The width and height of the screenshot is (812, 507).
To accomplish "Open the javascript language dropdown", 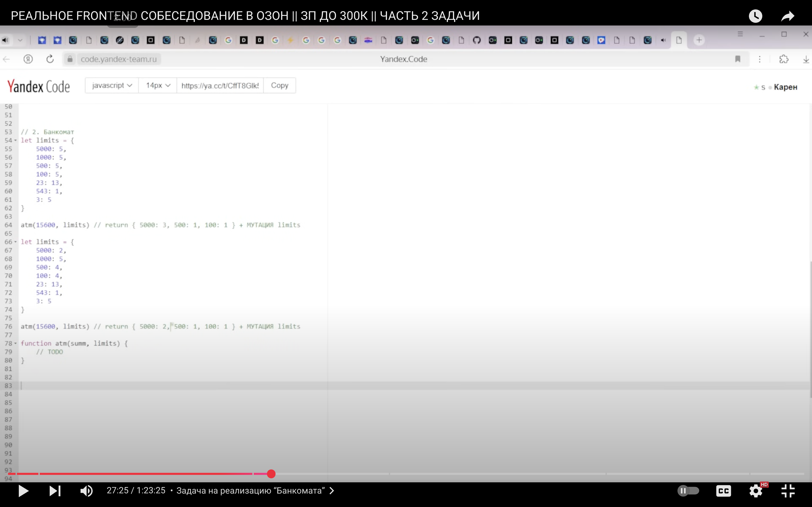I will pos(112,86).
